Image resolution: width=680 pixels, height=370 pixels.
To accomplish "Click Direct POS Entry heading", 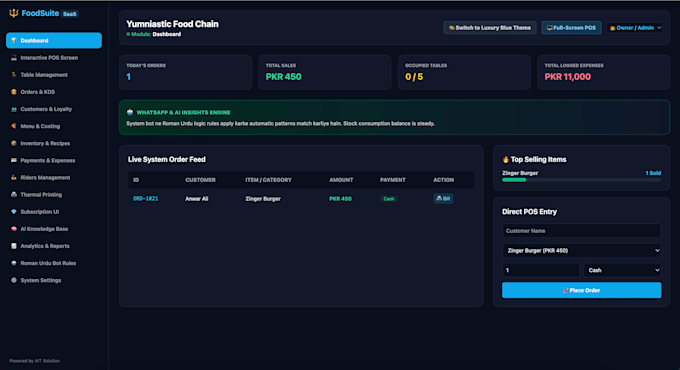I will point(530,212).
